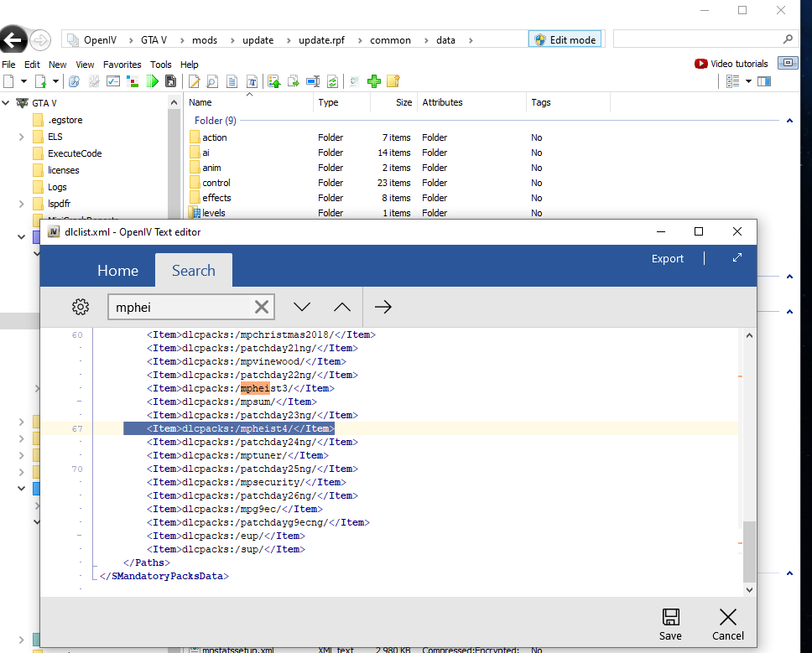812x653 pixels.
Task: Jump to the next search match
Action: click(x=302, y=307)
